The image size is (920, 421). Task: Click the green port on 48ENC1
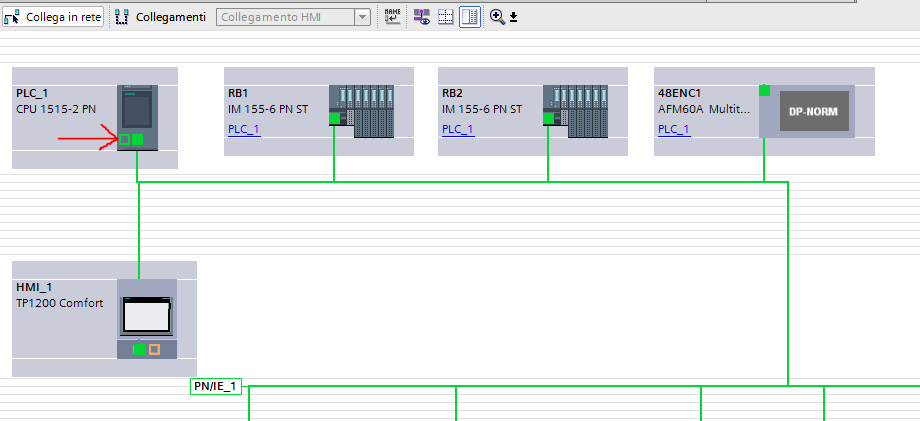[765, 90]
